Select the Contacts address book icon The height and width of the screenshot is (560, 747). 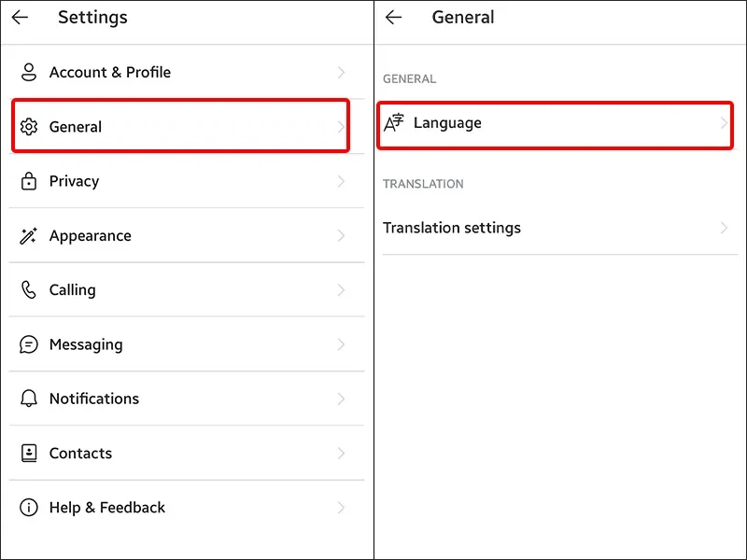28,453
